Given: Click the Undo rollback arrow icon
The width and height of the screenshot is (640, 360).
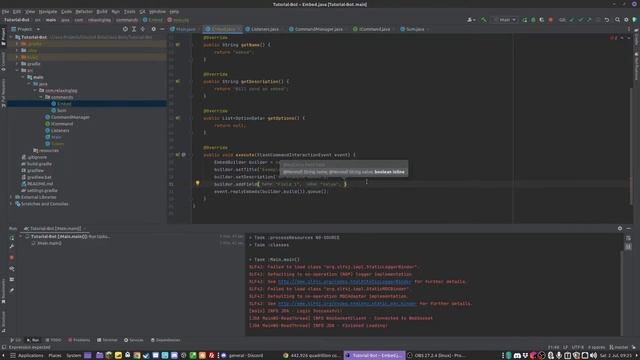Looking at the screenshot, I should pyautogui.click(x=607, y=20).
